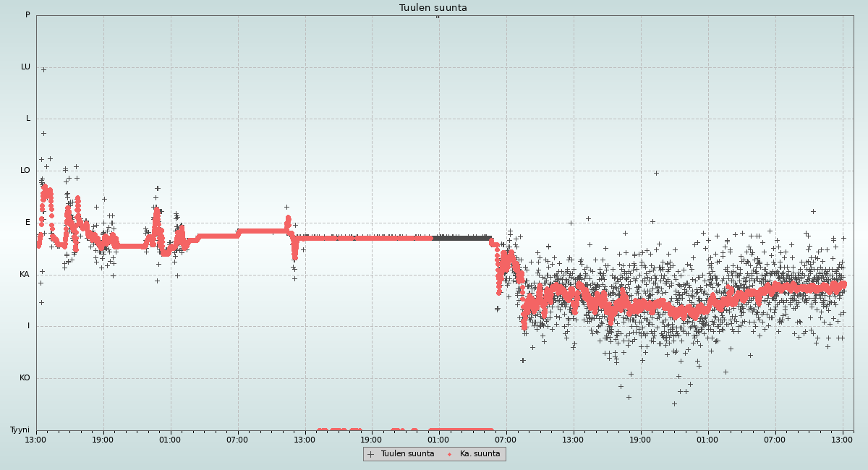Click the isolated plus point on LU gridline
This screenshot has width=868, height=470.
coord(43,70)
